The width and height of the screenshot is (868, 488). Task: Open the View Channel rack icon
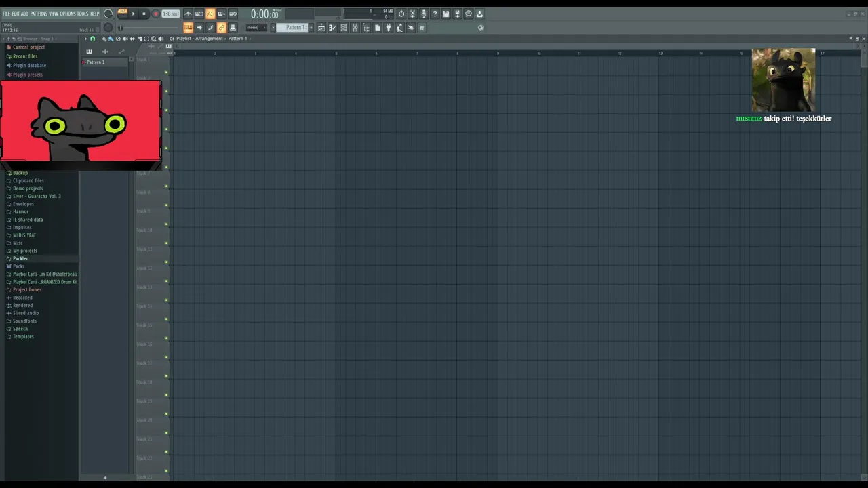point(344,28)
